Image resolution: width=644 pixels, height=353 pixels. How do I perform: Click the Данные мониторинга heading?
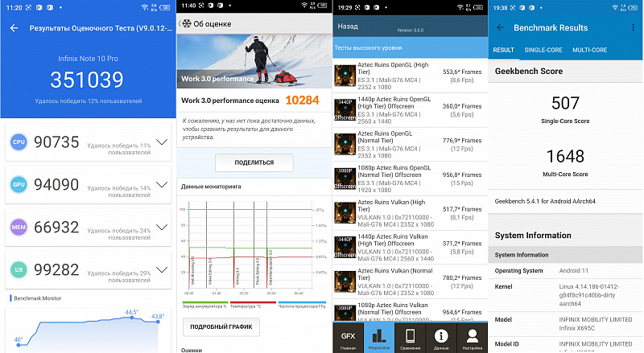[x=211, y=187]
